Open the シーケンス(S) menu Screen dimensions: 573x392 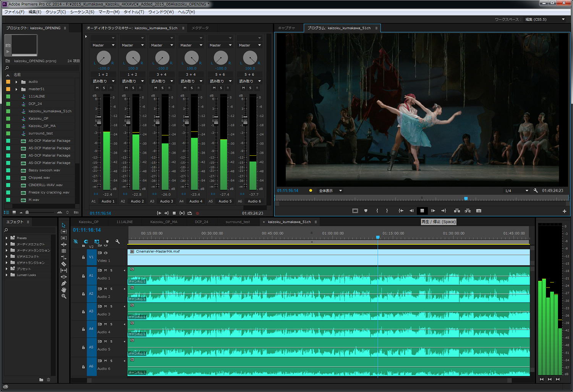[82, 12]
